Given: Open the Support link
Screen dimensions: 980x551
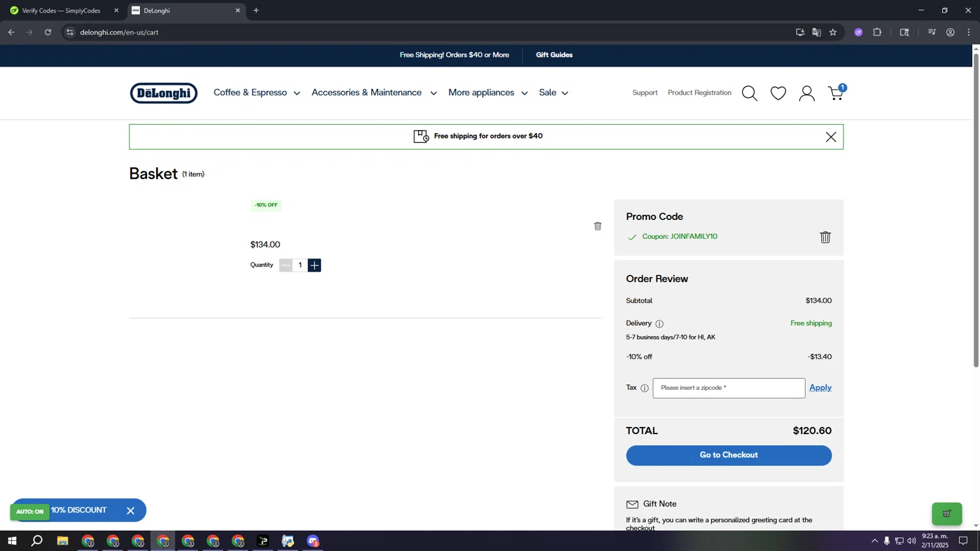Looking at the screenshot, I should click(645, 93).
